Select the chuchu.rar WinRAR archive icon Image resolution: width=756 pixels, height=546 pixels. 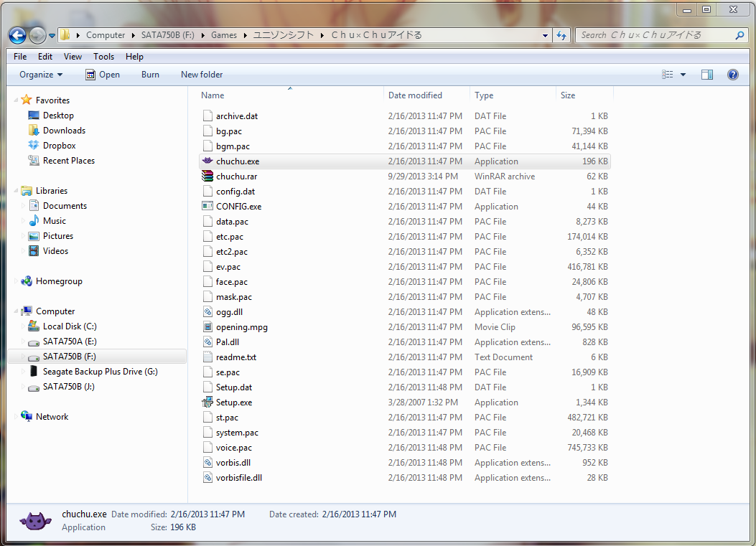(x=207, y=176)
